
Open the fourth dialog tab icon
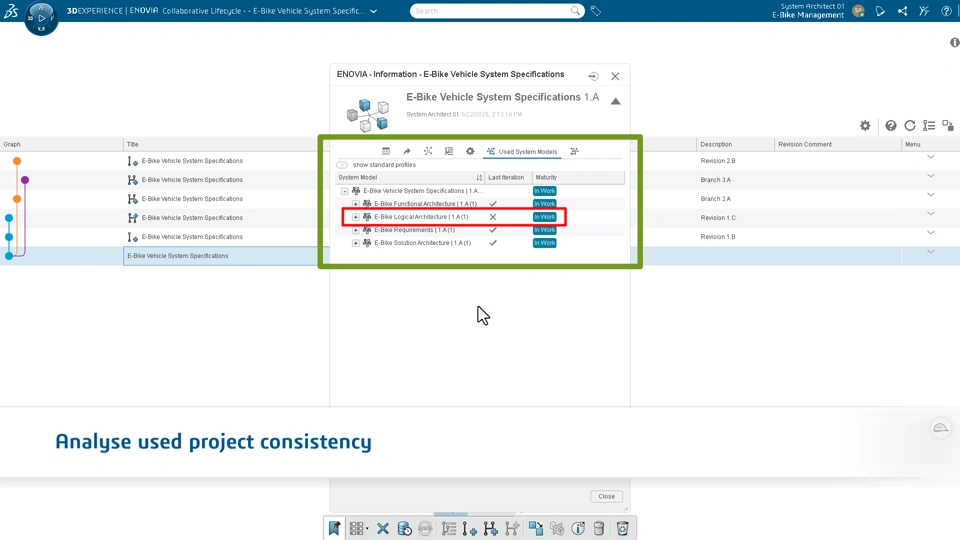click(x=449, y=151)
